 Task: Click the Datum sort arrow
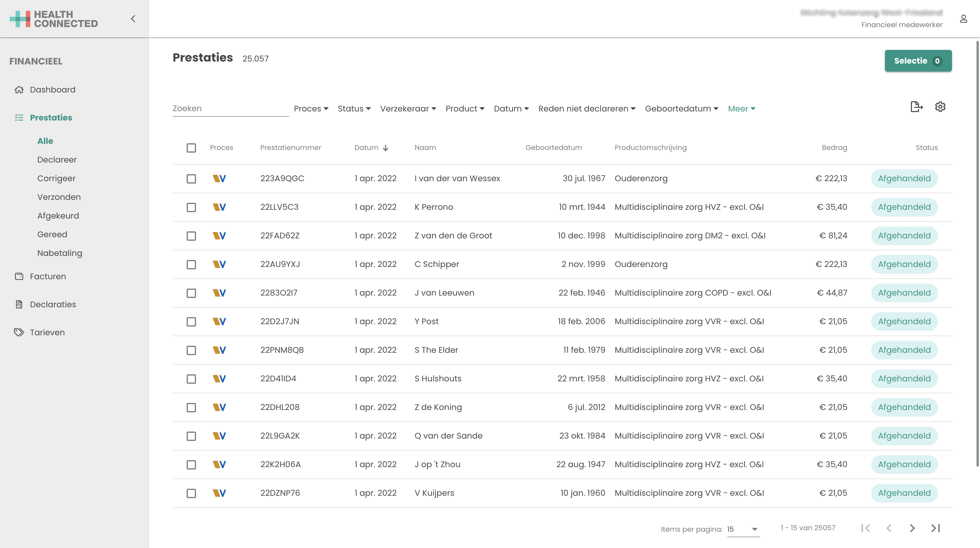click(385, 148)
